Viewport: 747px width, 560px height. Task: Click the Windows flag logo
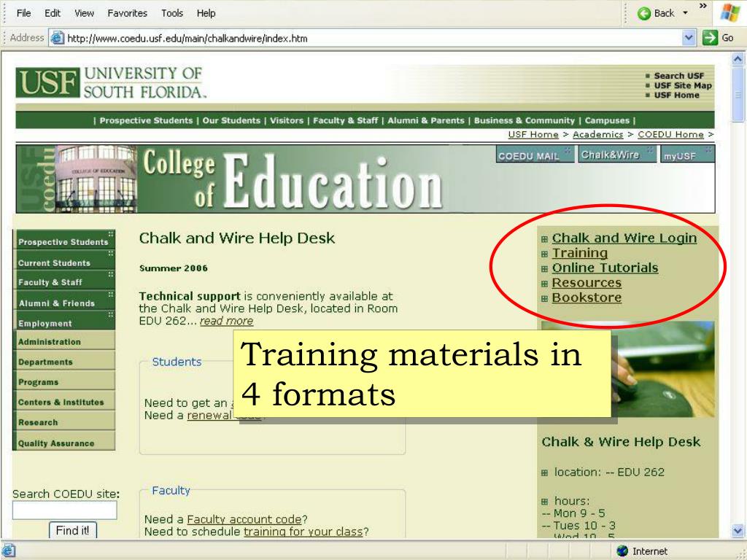pos(730,13)
